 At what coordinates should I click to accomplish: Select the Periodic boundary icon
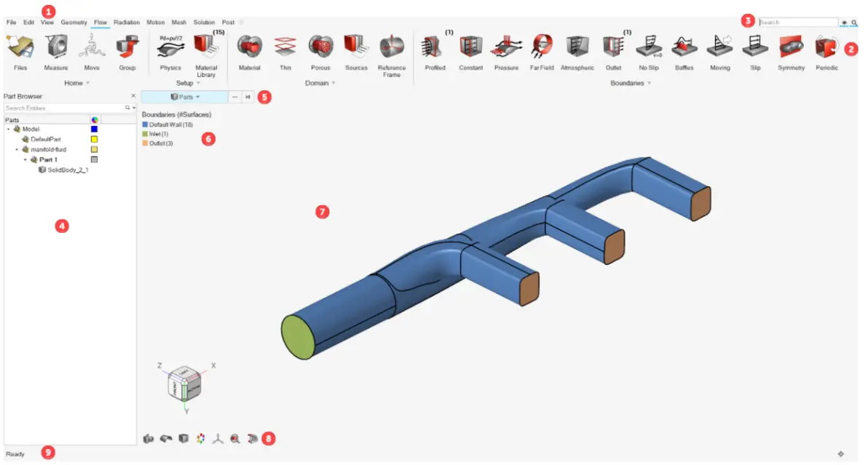[x=826, y=48]
